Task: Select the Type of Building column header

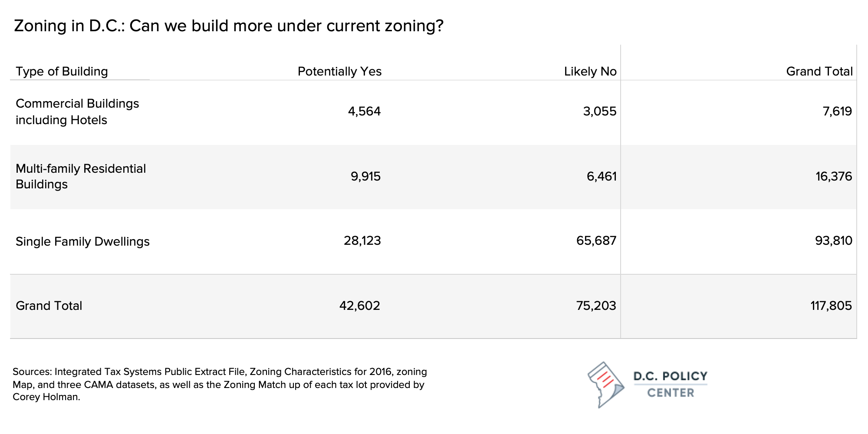Action: (62, 71)
